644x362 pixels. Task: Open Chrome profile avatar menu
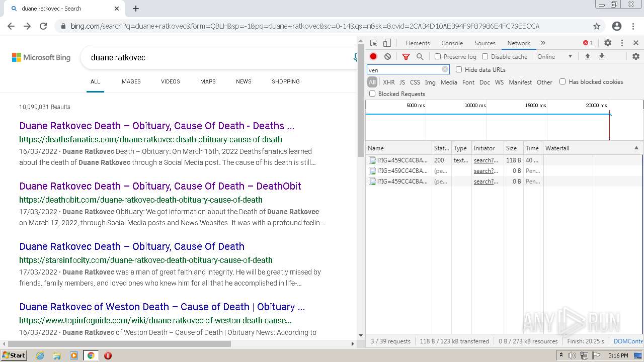pyautogui.click(x=617, y=26)
